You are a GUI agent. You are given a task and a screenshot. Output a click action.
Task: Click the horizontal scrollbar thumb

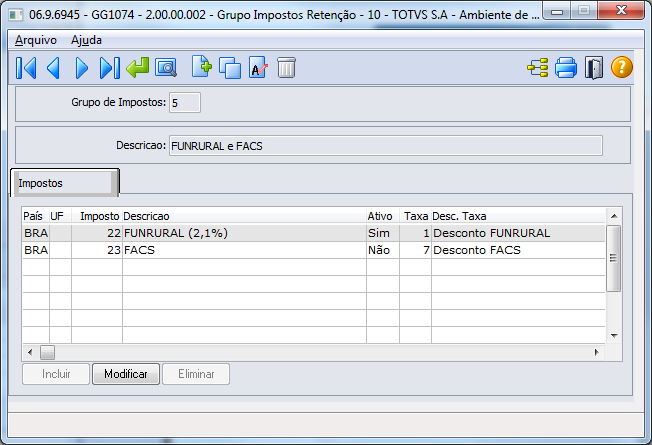(47, 353)
